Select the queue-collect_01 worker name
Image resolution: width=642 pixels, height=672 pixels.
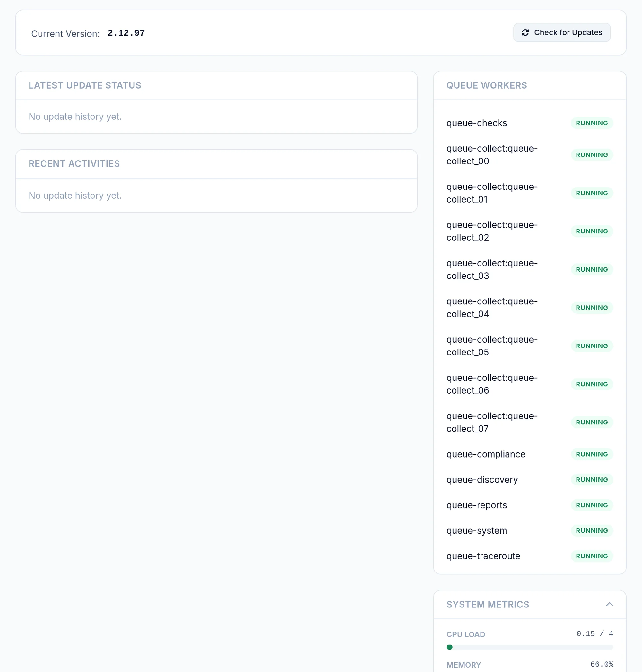492,193
